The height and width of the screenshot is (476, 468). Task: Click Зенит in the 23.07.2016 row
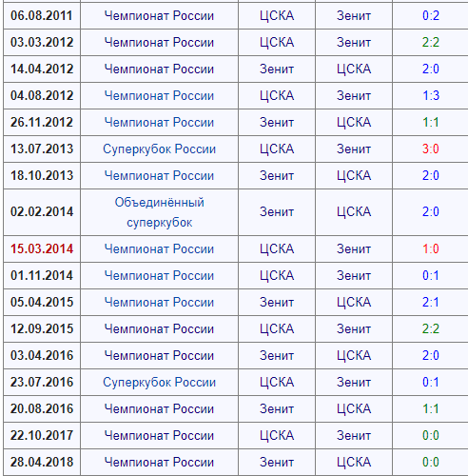354,382
